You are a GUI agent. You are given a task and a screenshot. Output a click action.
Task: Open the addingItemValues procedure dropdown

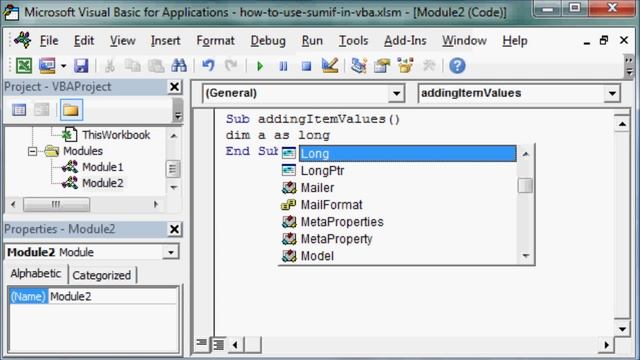pos(612,93)
